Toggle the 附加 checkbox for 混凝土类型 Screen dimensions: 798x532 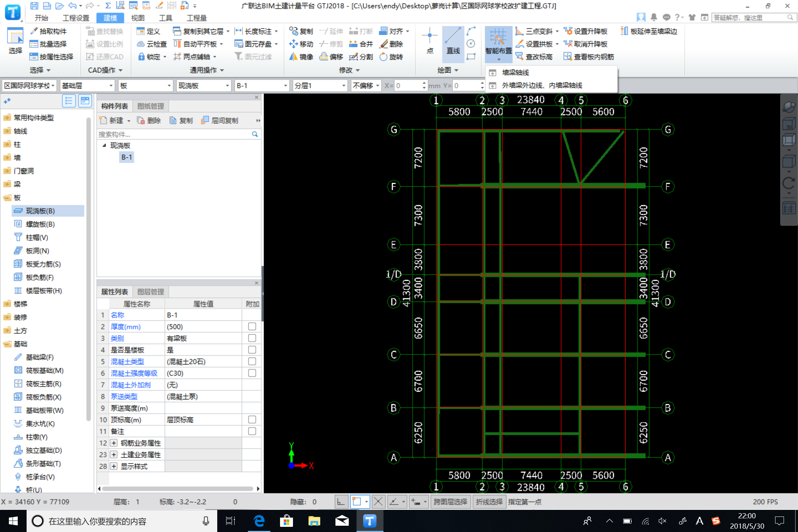[x=252, y=361]
